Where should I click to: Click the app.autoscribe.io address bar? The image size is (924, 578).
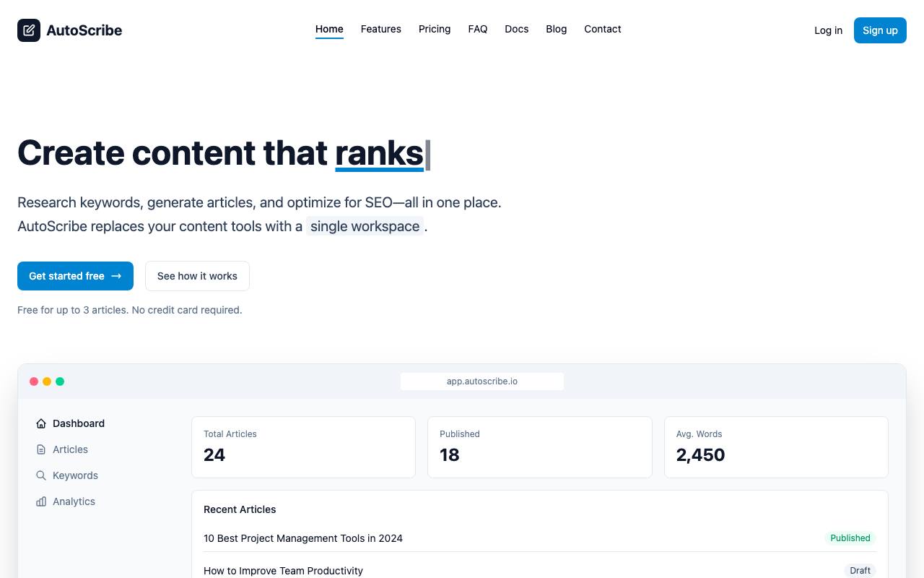[482, 381]
